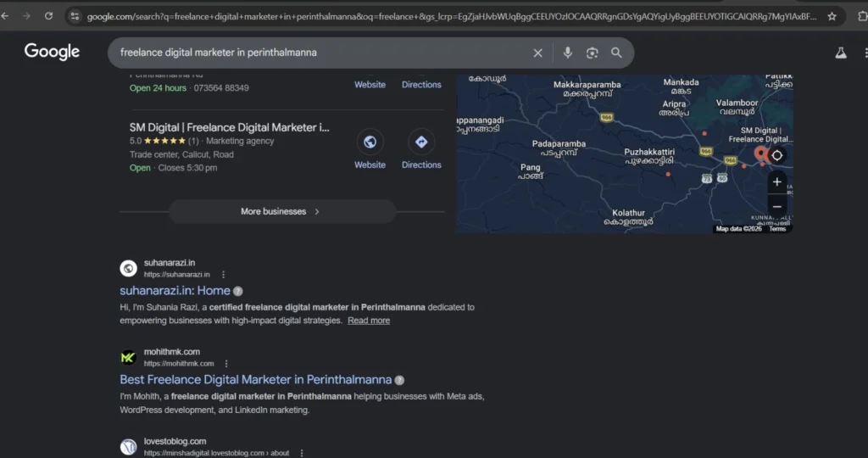Bookmark this page with star icon
The height and width of the screenshot is (458, 868).
[832, 16]
